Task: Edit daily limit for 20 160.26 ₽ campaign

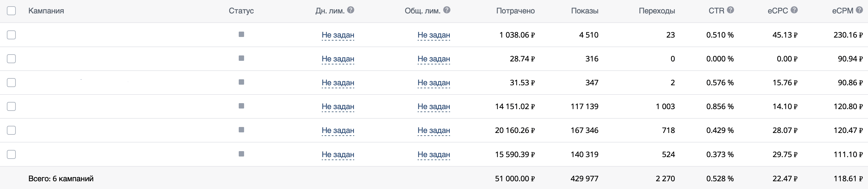Action: 338,130
